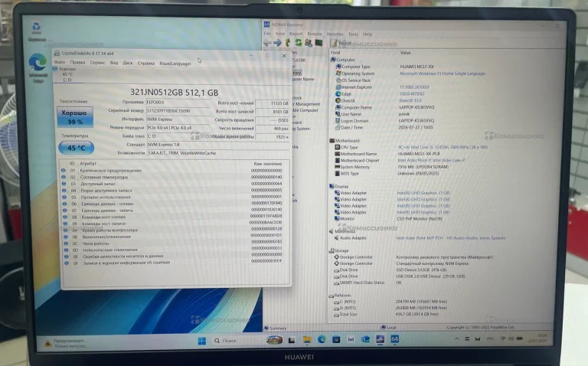Click the taskbar Поиск search box
Viewport: 588px width, 366px height.
click(226, 341)
